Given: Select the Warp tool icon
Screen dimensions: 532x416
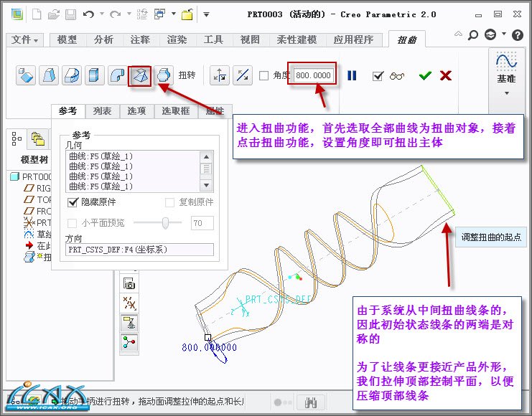Looking at the screenshot, I should 49,75.
